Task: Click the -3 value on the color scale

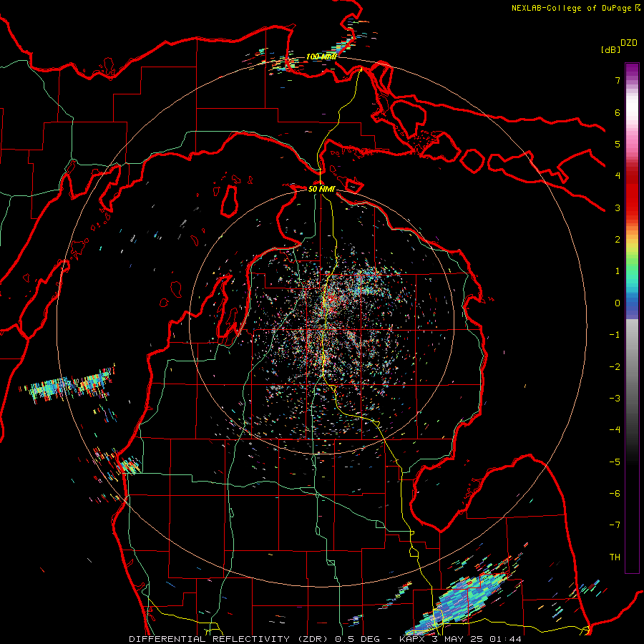Action: (615, 399)
